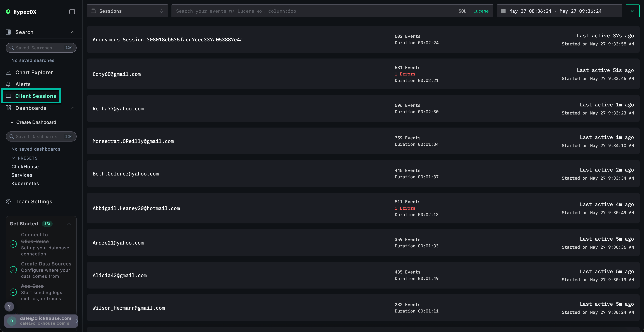Collapse the Search section chevron
Viewport: 644px width, 332px height.
tap(72, 32)
